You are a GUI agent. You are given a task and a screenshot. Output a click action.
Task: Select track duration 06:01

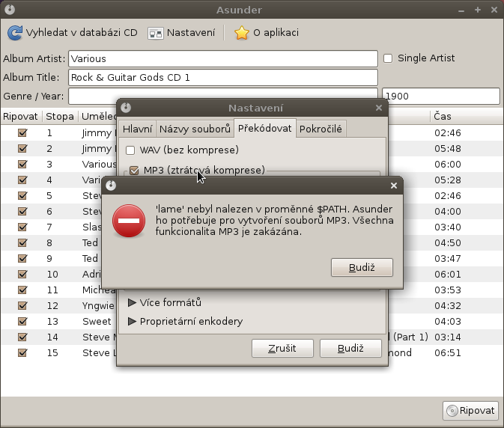pos(448,274)
